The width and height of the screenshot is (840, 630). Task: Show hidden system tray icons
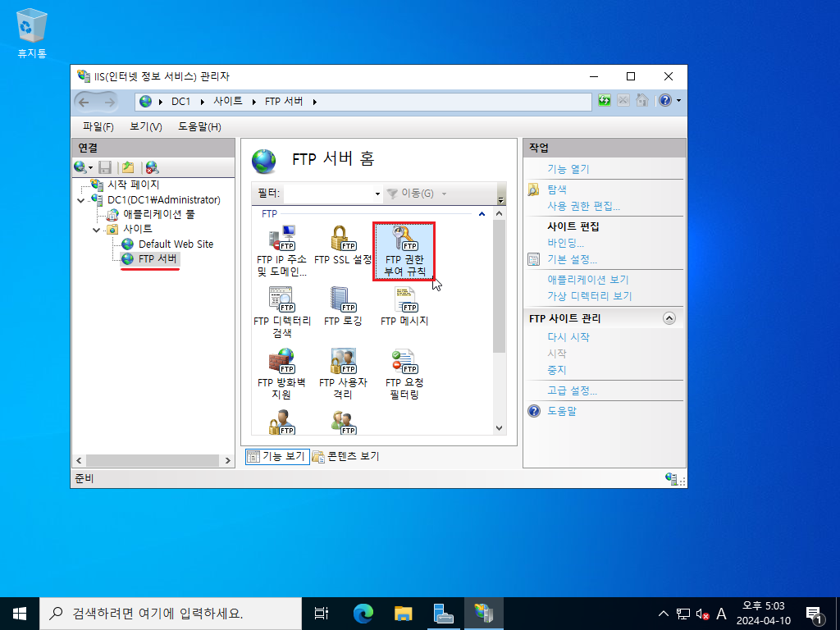point(663,614)
